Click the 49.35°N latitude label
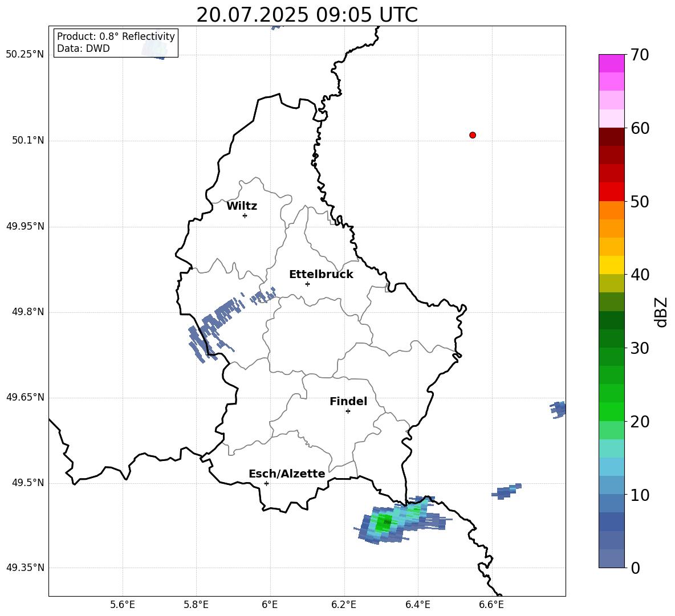Screen dimensions: 675x616 pos(25,568)
